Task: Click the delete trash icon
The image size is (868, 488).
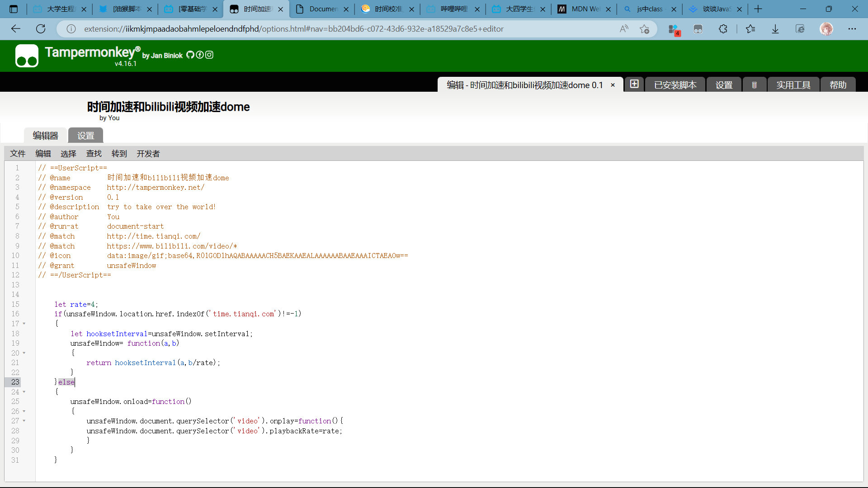Action: (754, 84)
